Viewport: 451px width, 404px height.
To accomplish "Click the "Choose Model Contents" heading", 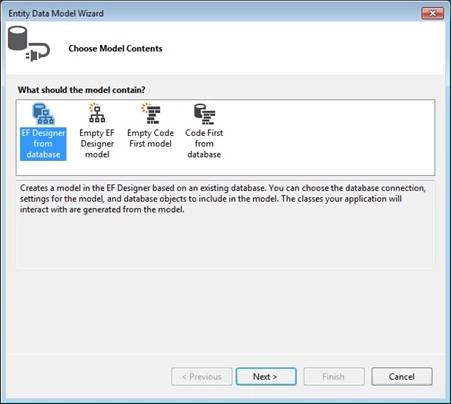I will tap(115, 49).
